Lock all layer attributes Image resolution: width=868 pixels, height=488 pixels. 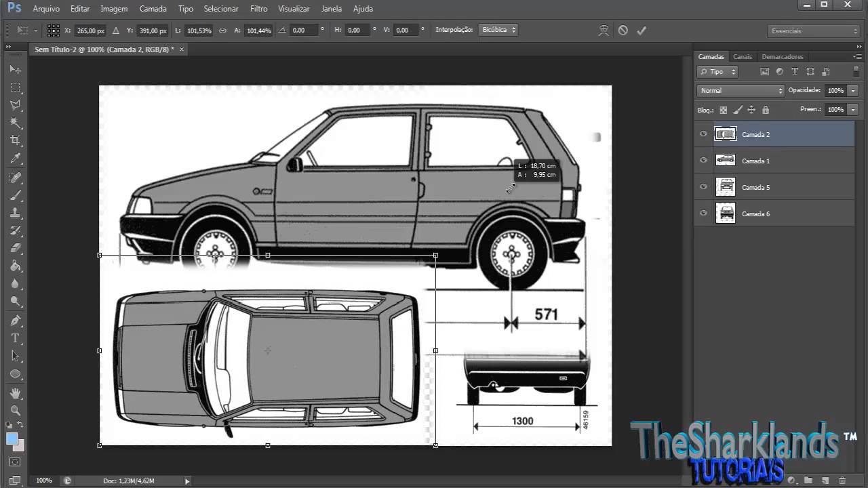click(x=766, y=110)
